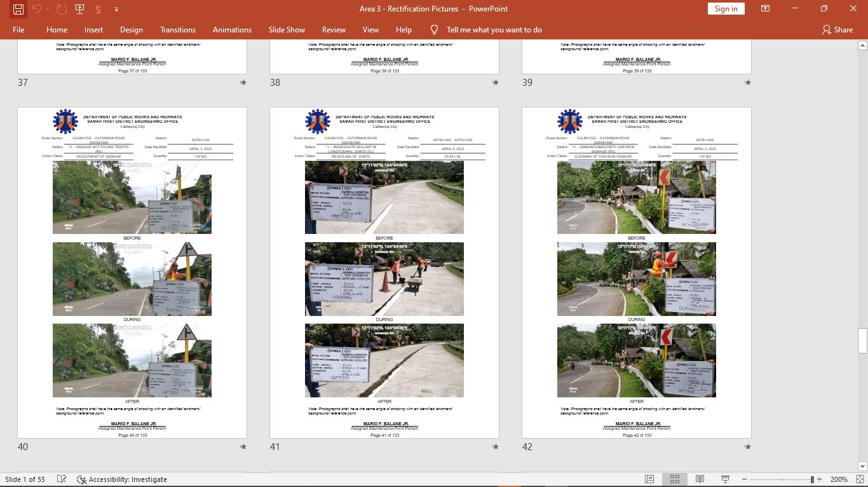Click the 200% zoom level indicator
The image size is (868, 487).
[839, 479]
